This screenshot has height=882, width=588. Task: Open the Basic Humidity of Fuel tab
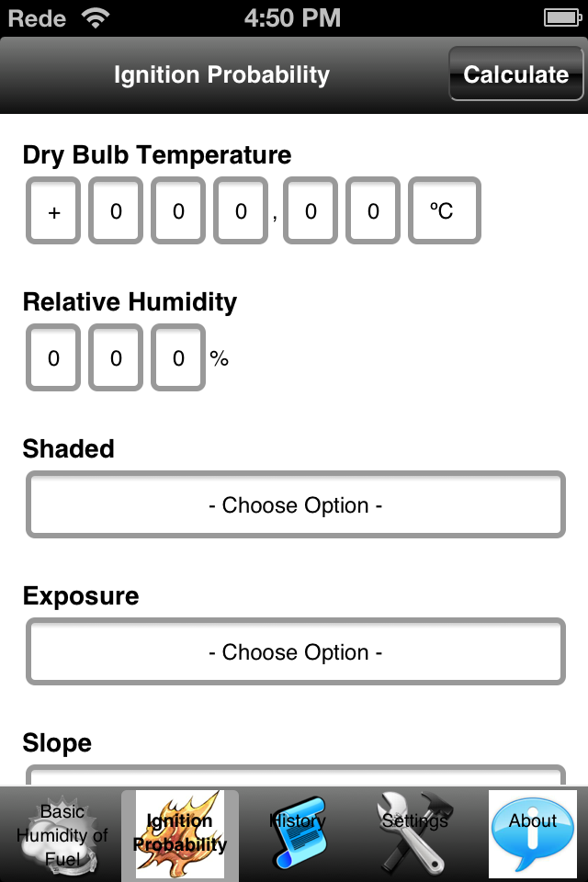click(x=62, y=835)
